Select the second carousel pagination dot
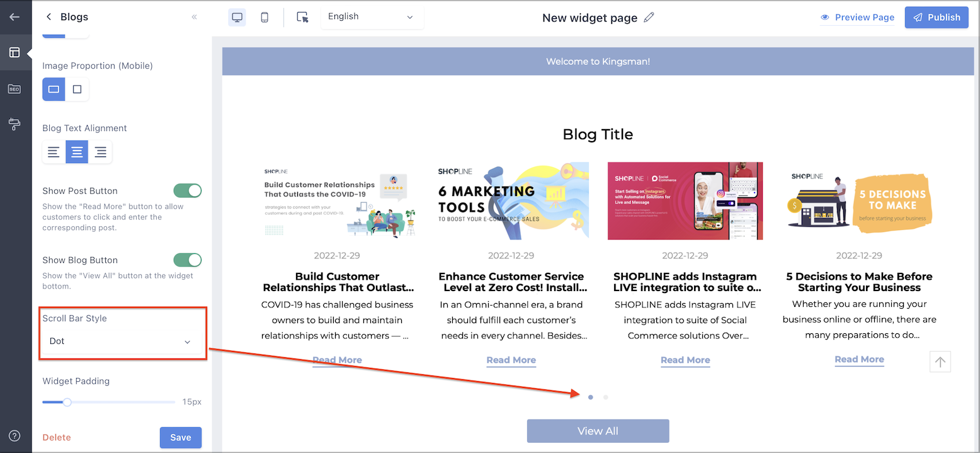 605,398
